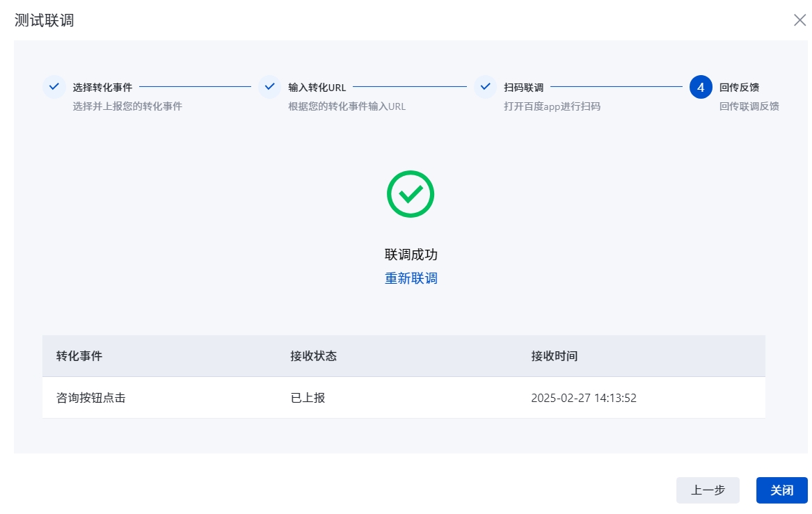Click the checkmark icon for 输入转化URL step
This screenshot has width=812, height=514.
(x=270, y=88)
